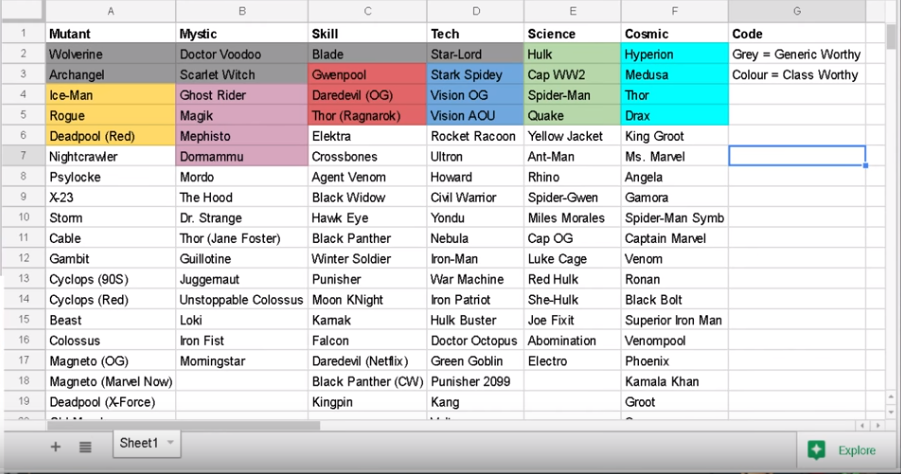The height and width of the screenshot is (474, 901).
Task: Select column F header
Action: click(675, 11)
